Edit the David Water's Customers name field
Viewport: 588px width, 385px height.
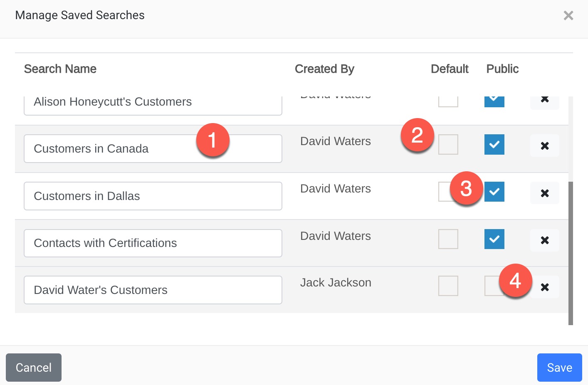[153, 290]
